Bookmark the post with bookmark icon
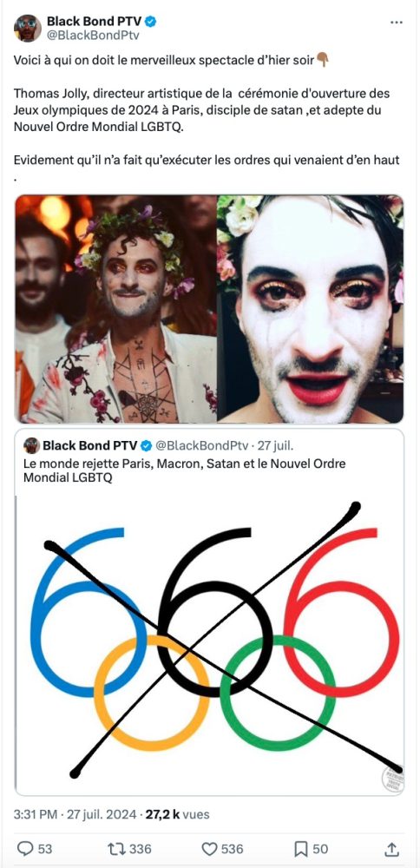This screenshot has width=420, height=868. (x=301, y=849)
